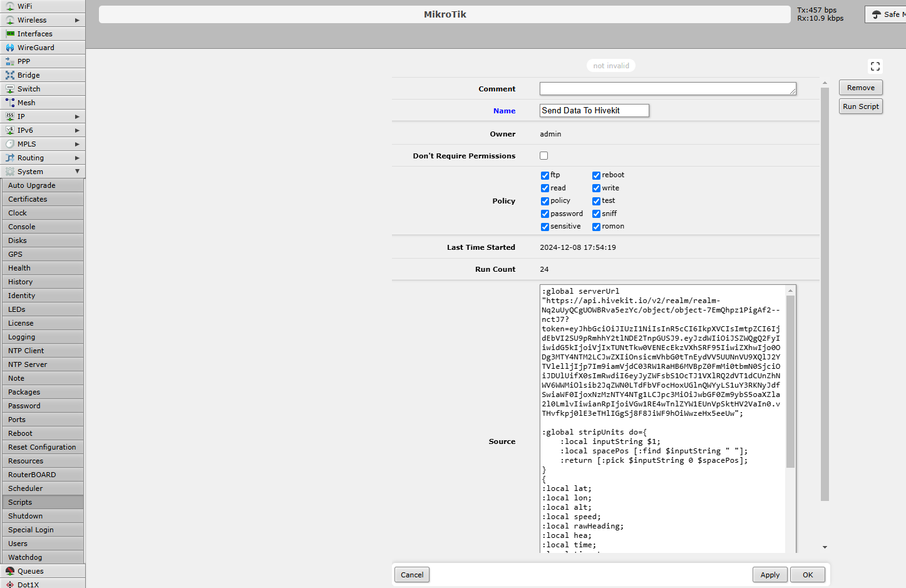Click the fullscreen expand icon
Screen dimensions: 906x588
coord(875,66)
